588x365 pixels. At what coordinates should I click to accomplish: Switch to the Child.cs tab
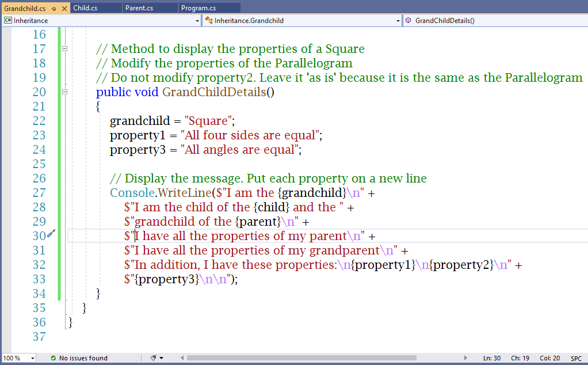(x=85, y=8)
